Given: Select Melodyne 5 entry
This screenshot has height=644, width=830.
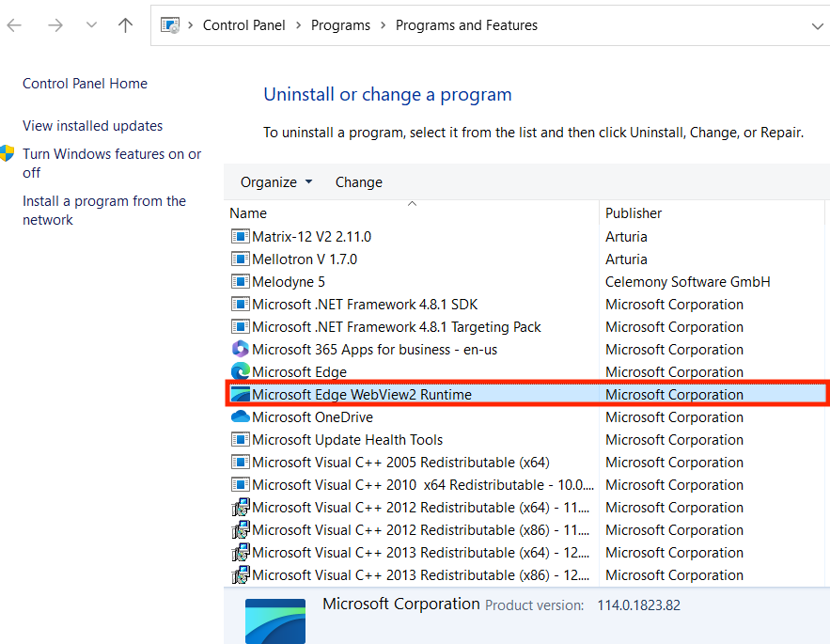Looking at the screenshot, I should [289, 282].
